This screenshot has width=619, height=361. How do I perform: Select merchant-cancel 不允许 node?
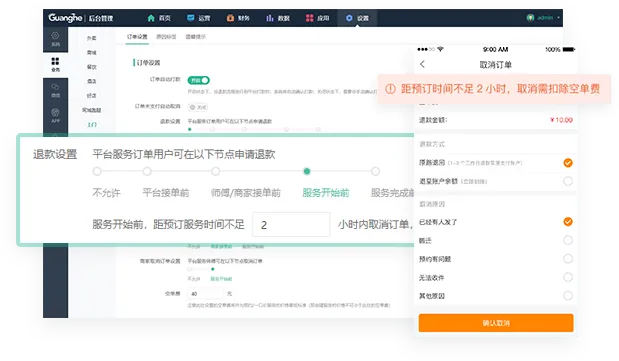(x=190, y=269)
